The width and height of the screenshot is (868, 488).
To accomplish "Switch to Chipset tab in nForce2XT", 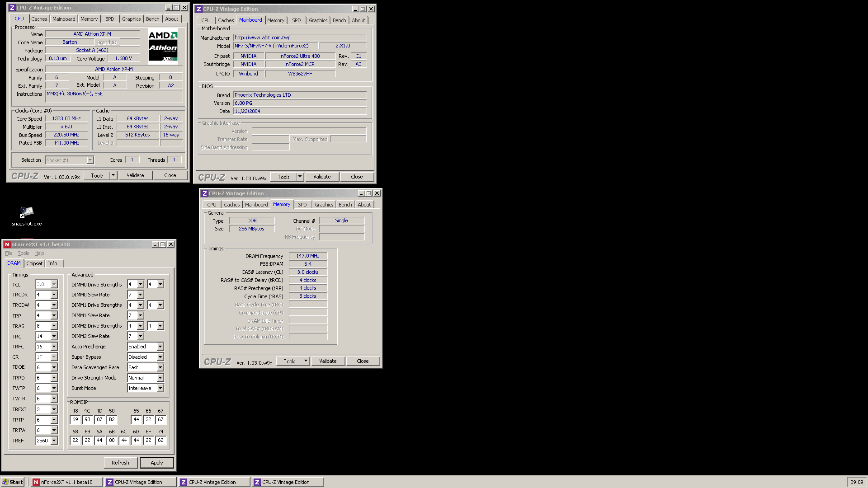I will 34,263.
